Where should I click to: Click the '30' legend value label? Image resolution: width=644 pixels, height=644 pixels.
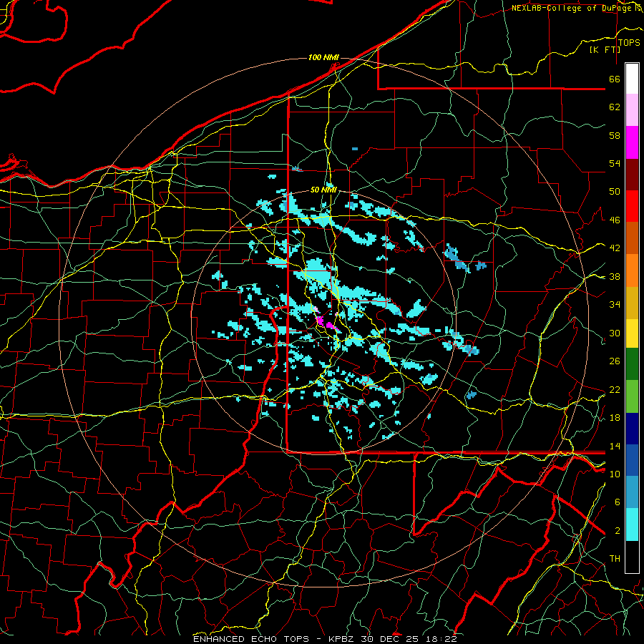point(615,333)
